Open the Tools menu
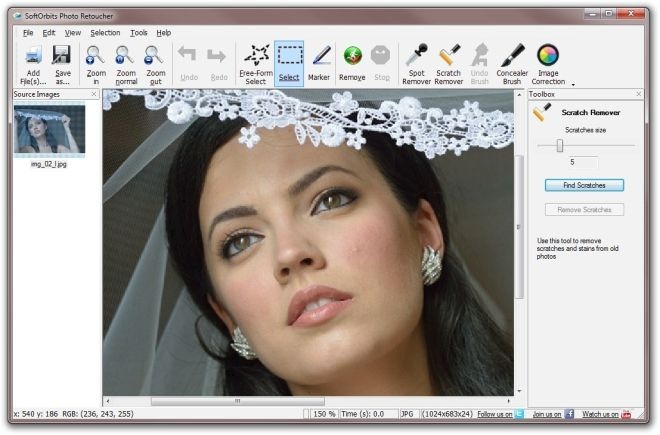 click(138, 33)
